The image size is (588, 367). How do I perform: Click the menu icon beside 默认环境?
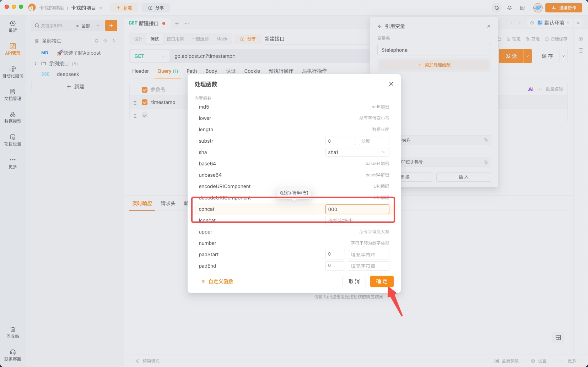tap(578, 23)
